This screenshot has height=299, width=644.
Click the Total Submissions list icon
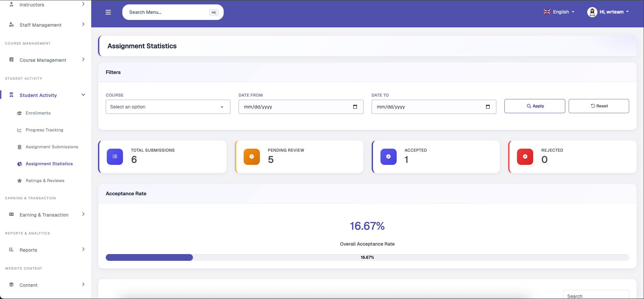(x=115, y=157)
